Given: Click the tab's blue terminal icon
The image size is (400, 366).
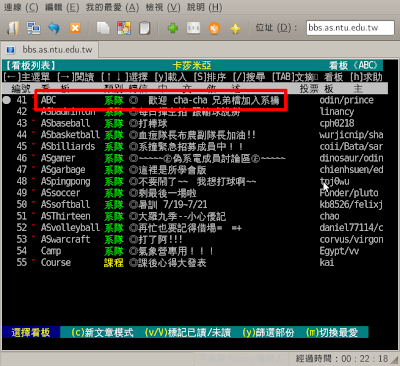Looking at the screenshot, I should tap(11, 50).
